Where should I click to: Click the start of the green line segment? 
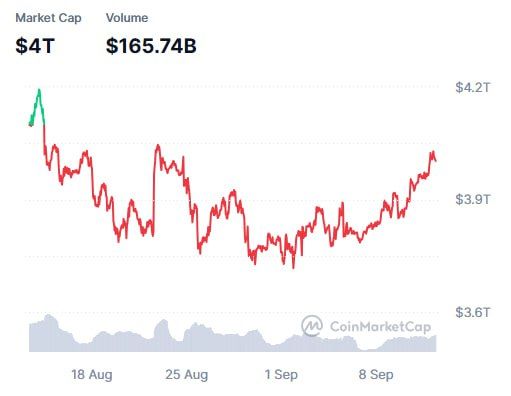(30, 125)
